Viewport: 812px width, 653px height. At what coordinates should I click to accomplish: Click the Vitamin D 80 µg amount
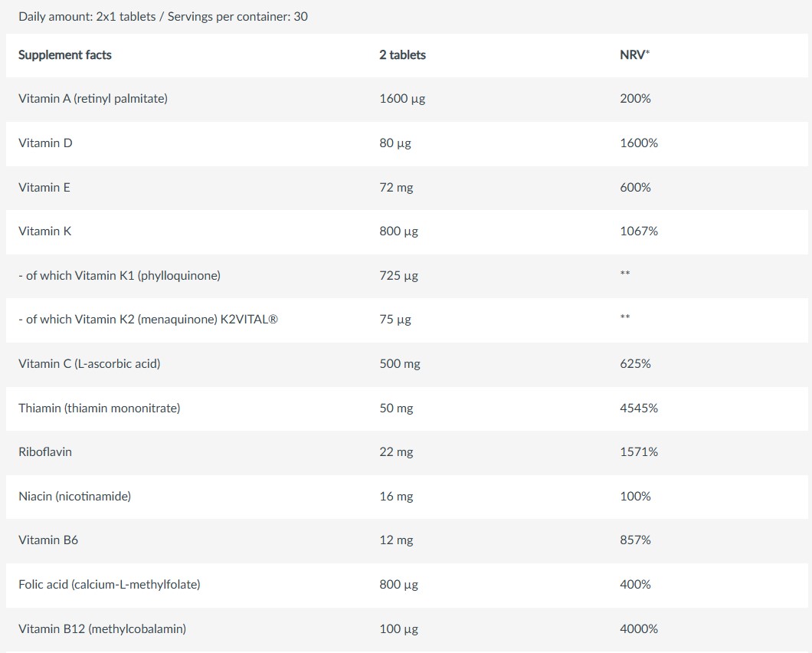(x=395, y=143)
